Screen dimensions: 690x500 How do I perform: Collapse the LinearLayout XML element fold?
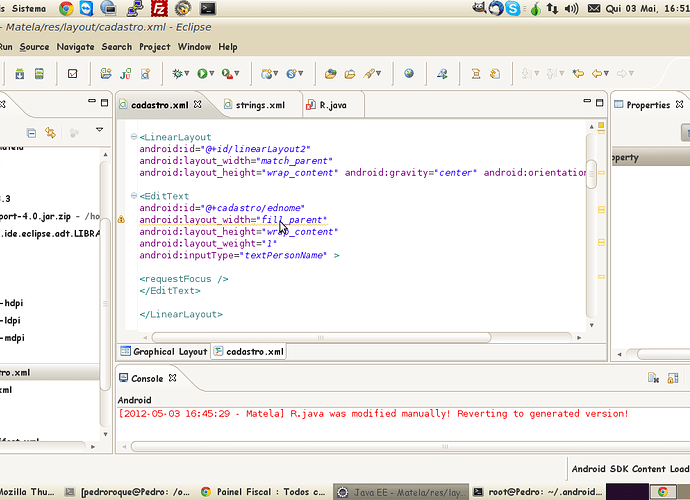click(x=134, y=137)
